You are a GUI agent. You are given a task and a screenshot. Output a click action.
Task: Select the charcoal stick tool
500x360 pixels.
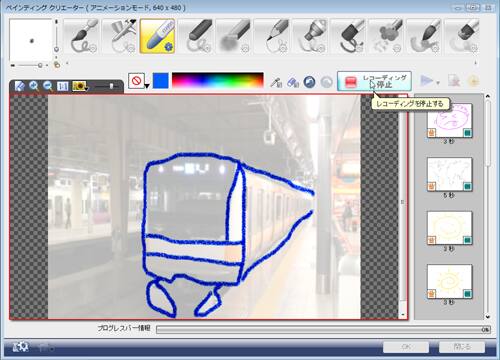pos(196,36)
